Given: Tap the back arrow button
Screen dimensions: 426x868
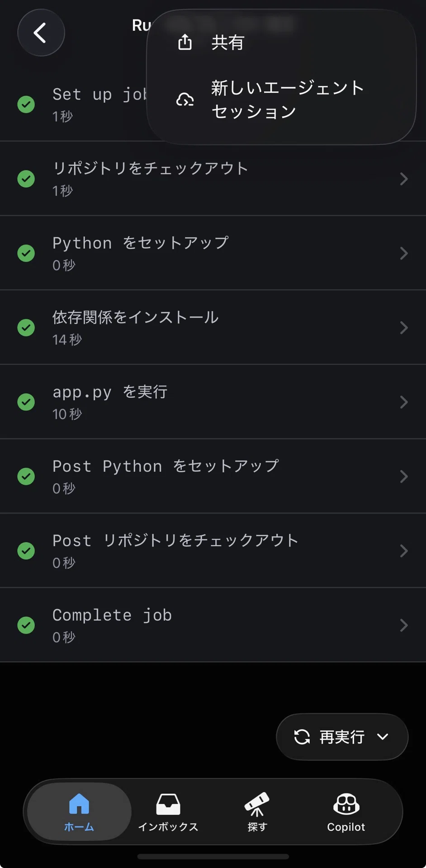Looking at the screenshot, I should (41, 33).
